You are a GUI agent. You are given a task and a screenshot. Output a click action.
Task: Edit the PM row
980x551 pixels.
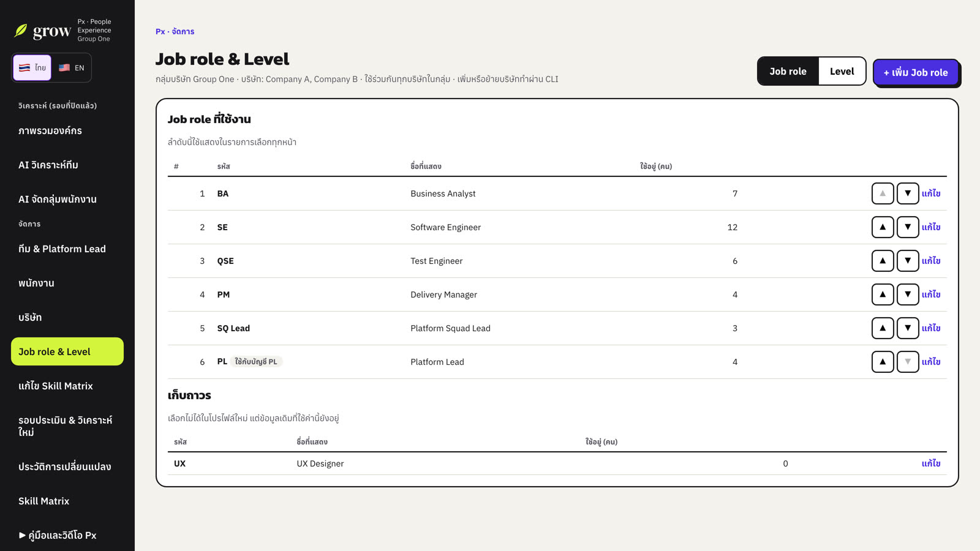[x=931, y=294]
